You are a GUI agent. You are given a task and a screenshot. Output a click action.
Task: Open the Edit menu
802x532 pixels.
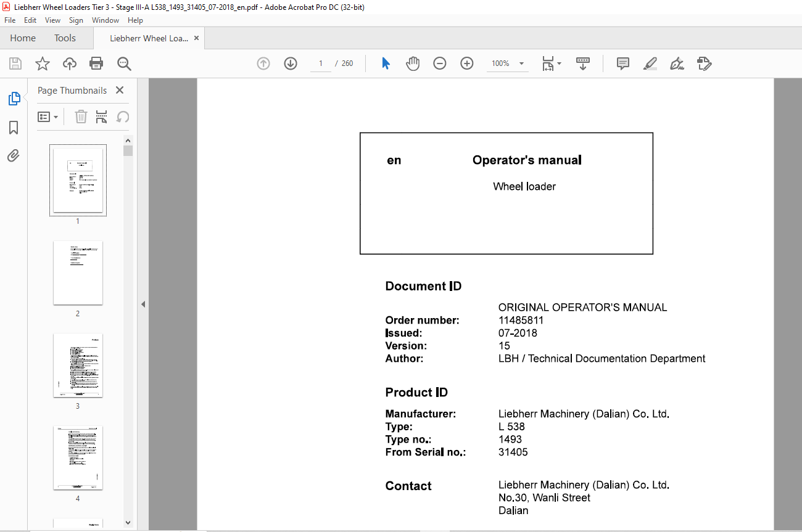(30, 20)
